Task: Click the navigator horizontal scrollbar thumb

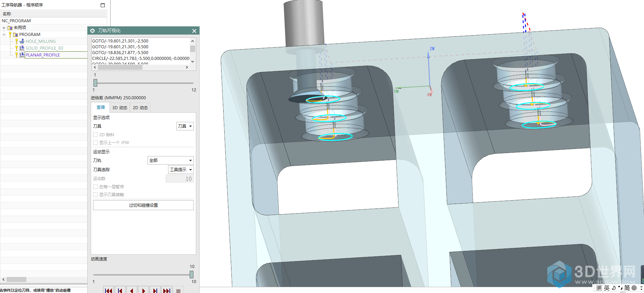Action: click(x=16, y=279)
